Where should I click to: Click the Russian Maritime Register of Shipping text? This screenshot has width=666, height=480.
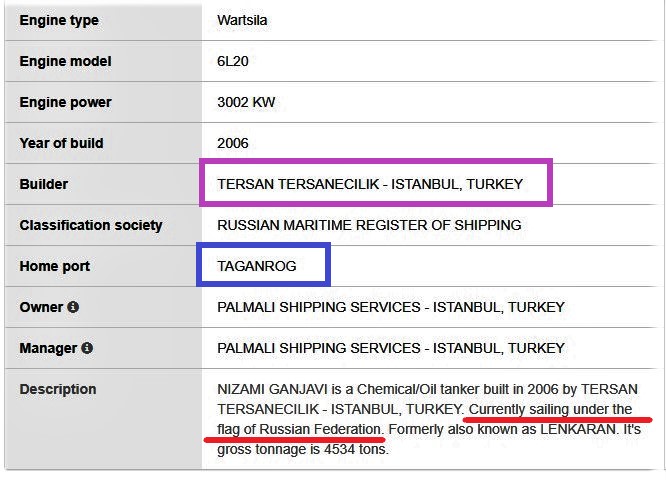(369, 225)
